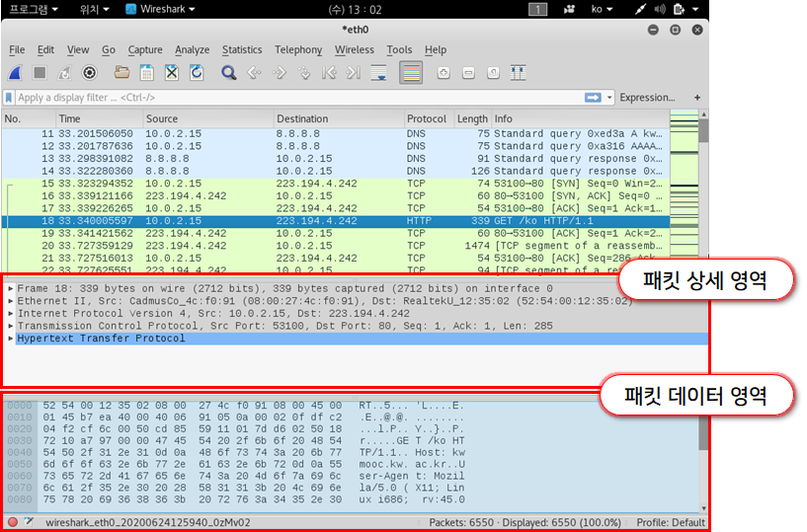Click expert information red circle icon
The width and height of the screenshot is (807, 532).
point(13,522)
